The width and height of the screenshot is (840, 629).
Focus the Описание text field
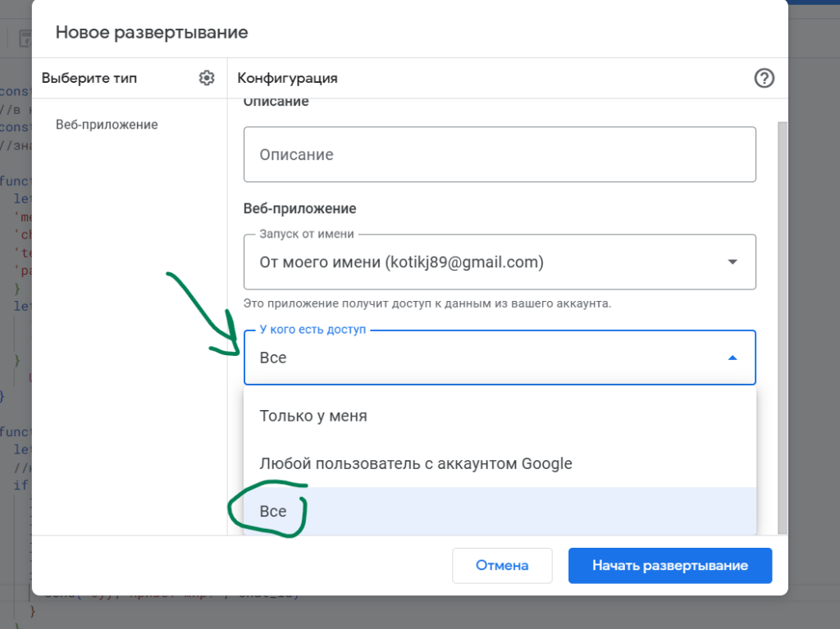pyautogui.click(x=500, y=154)
